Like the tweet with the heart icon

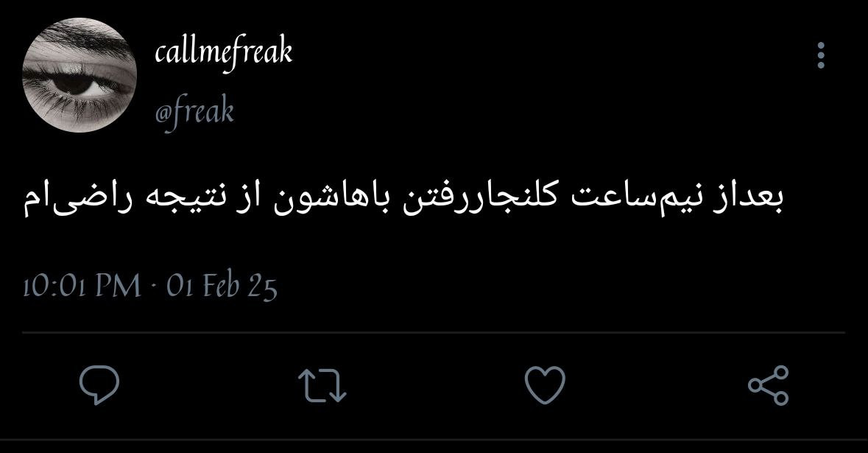click(x=545, y=385)
